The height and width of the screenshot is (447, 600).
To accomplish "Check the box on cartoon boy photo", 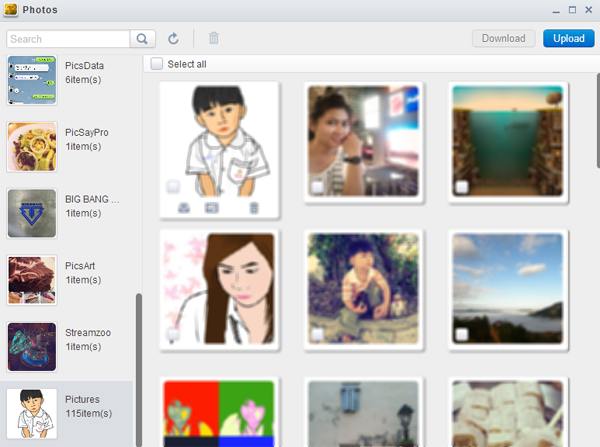I will (x=173, y=186).
